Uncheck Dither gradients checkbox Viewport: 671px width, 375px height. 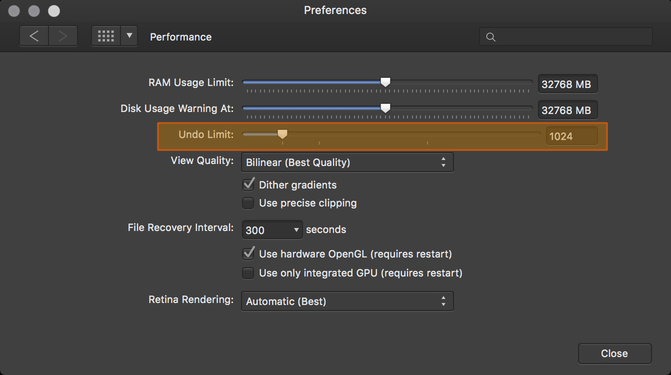[248, 185]
